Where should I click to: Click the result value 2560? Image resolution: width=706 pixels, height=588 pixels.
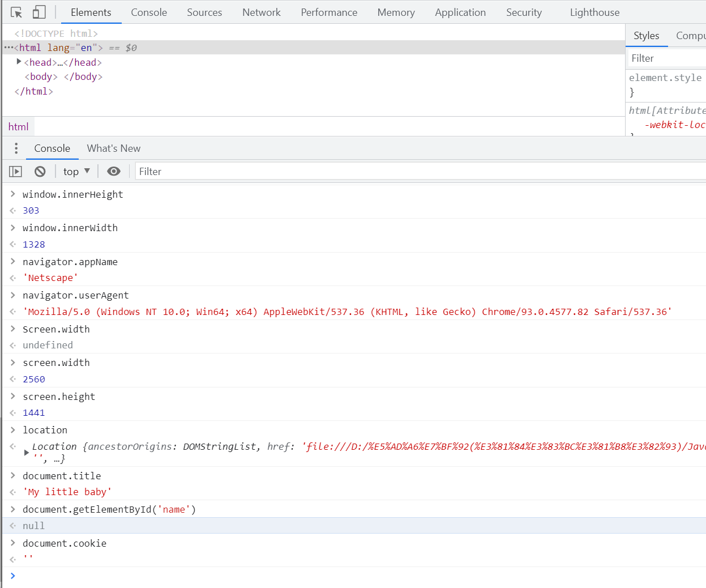point(34,380)
